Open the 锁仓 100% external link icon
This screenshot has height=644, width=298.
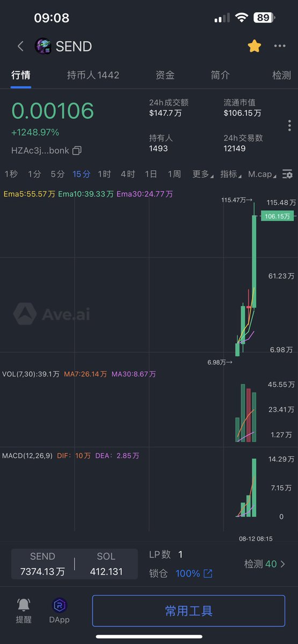(208, 574)
